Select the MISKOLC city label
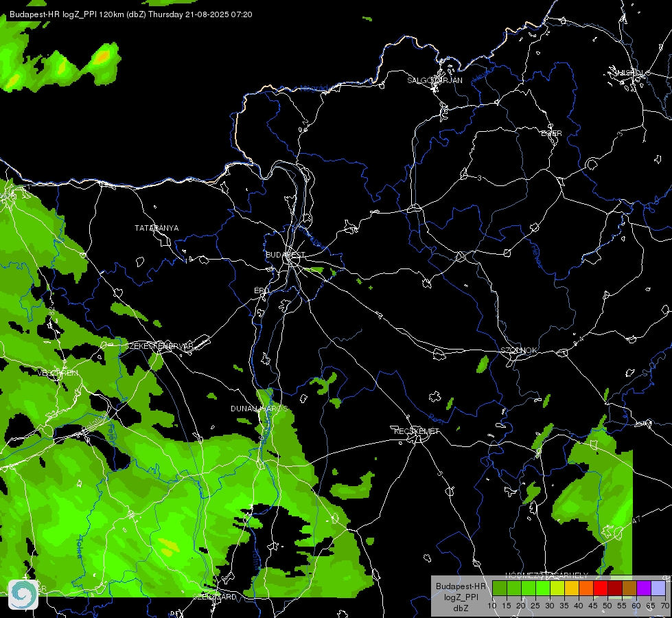672x618 pixels. [632, 73]
